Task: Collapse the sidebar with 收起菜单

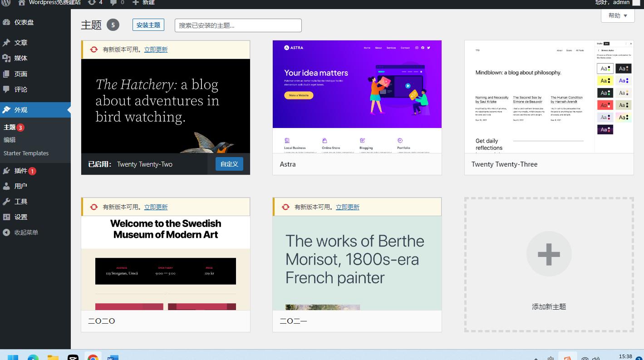Action: coord(26,232)
